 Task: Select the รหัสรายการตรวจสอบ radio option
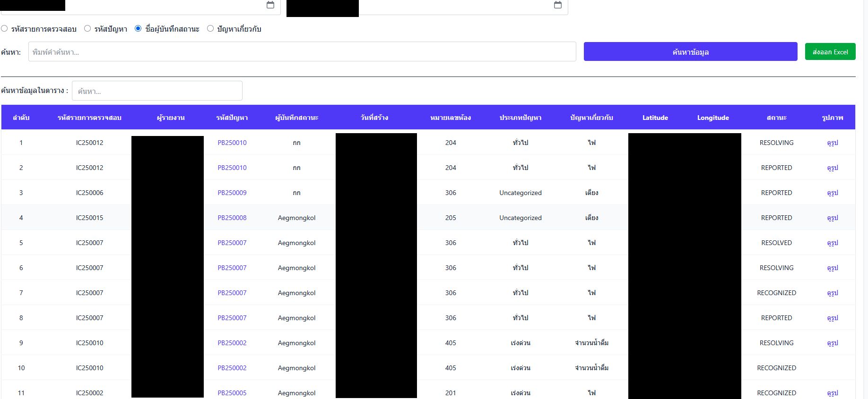[x=4, y=29]
